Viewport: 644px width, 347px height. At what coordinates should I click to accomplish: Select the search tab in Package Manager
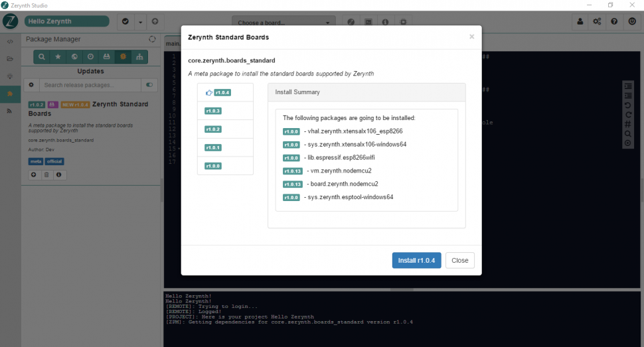click(41, 56)
